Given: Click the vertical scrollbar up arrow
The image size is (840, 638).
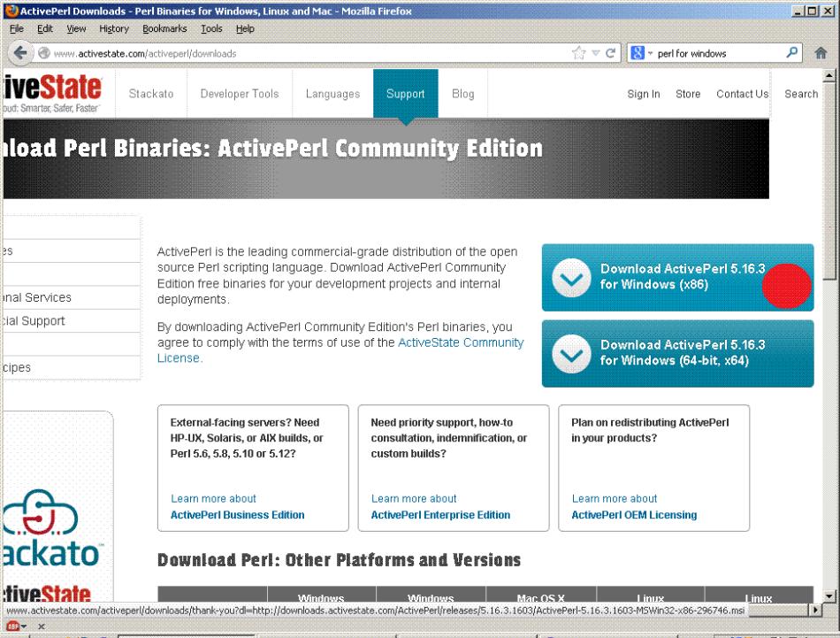Looking at the screenshot, I should click(829, 75).
